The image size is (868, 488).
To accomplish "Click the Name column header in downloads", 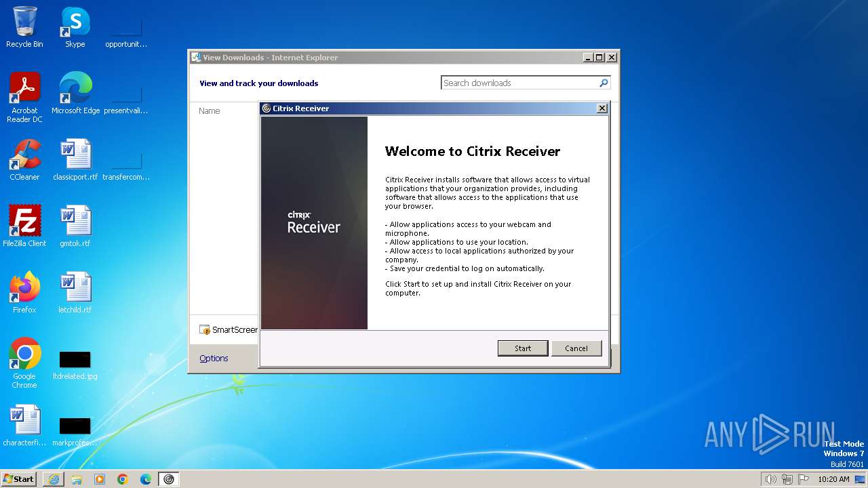I will point(210,110).
